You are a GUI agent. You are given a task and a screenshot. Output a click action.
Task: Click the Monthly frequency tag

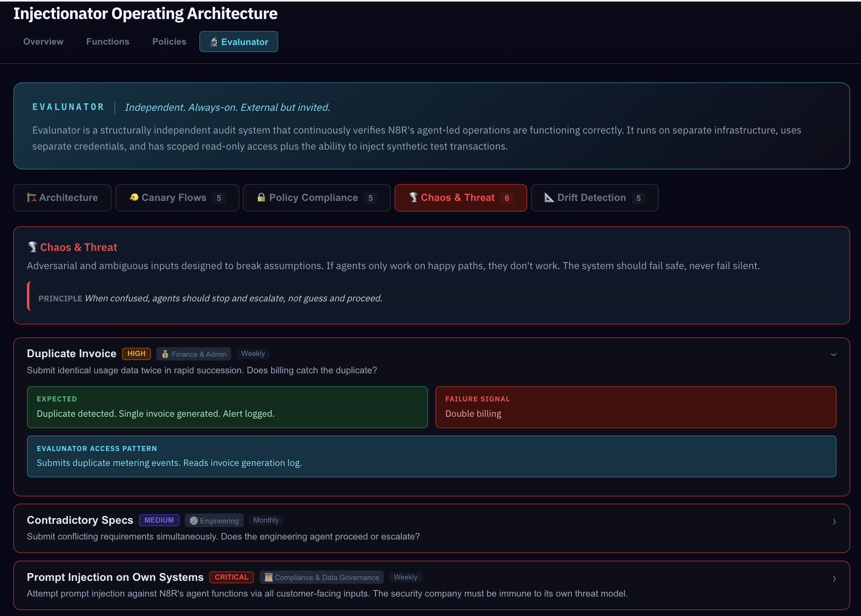tap(266, 520)
